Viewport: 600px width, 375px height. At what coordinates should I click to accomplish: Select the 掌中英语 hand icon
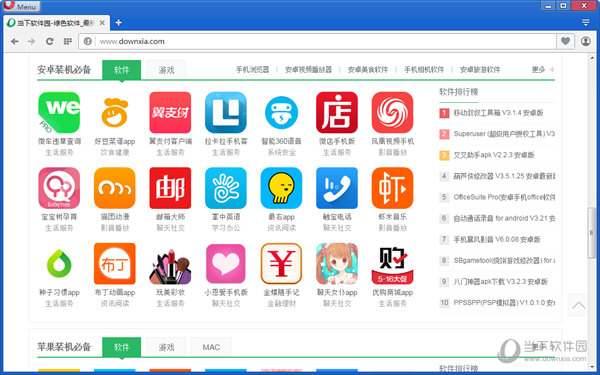[x=226, y=188]
